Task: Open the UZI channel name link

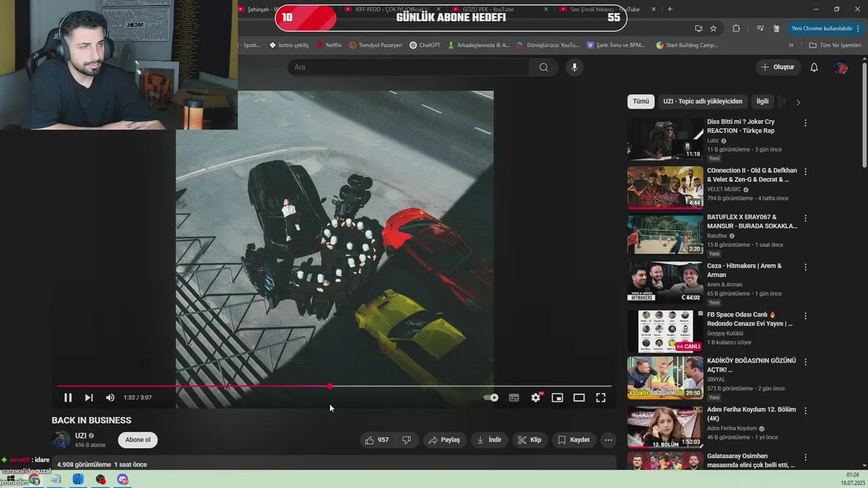Action: pos(81,436)
